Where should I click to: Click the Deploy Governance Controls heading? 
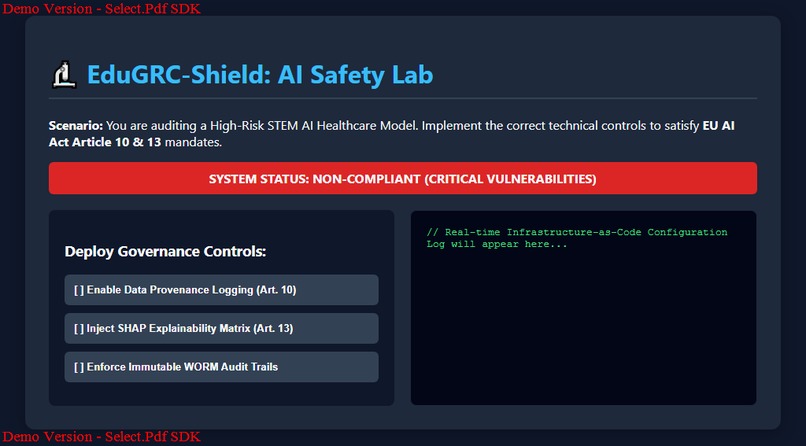(x=166, y=252)
